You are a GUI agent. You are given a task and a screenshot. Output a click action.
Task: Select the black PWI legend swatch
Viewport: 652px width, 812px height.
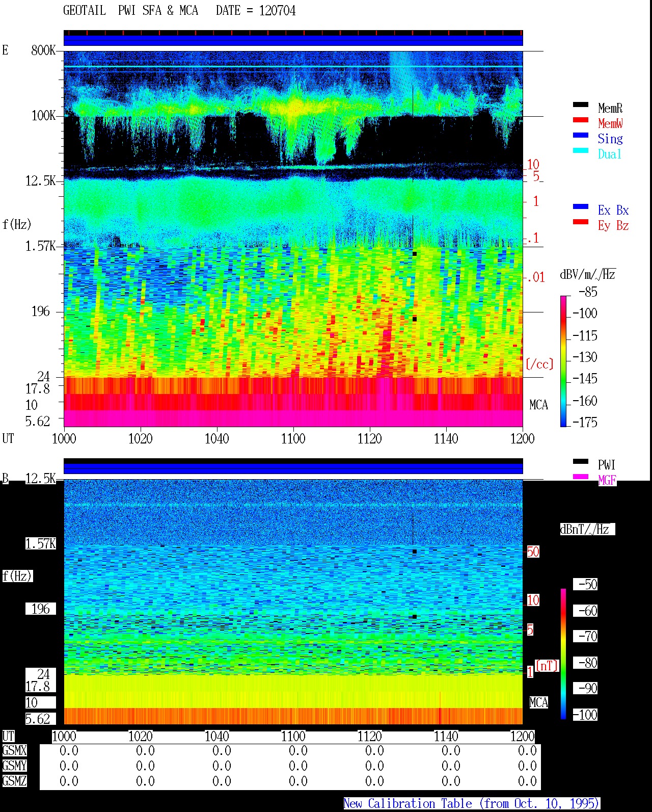point(581,462)
